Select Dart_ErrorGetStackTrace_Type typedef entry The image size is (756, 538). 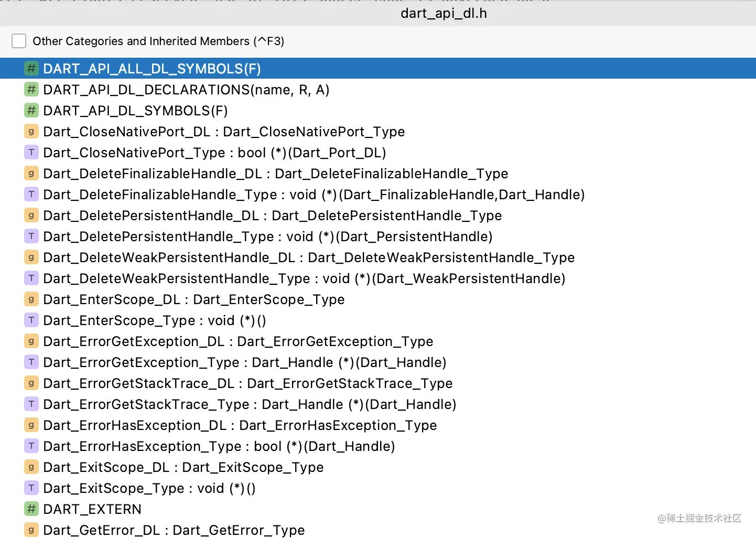(378, 404)
